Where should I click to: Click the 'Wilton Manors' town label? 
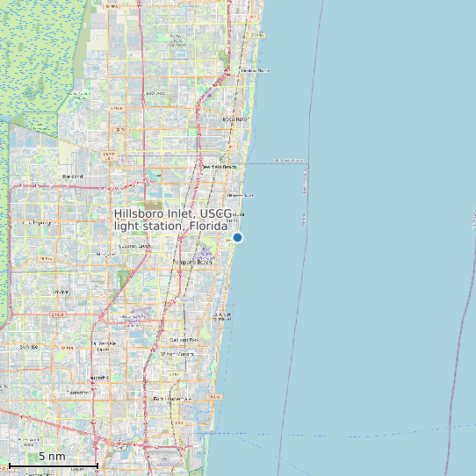pyautogui.click(x=177, y=354)
